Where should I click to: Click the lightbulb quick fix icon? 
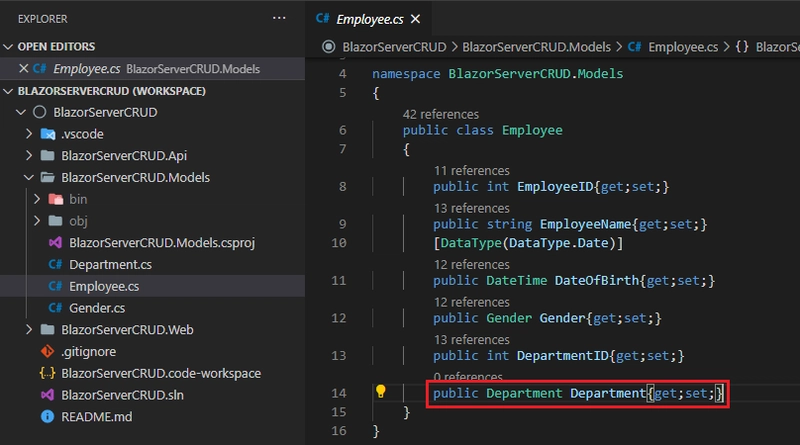pos(380,392)
